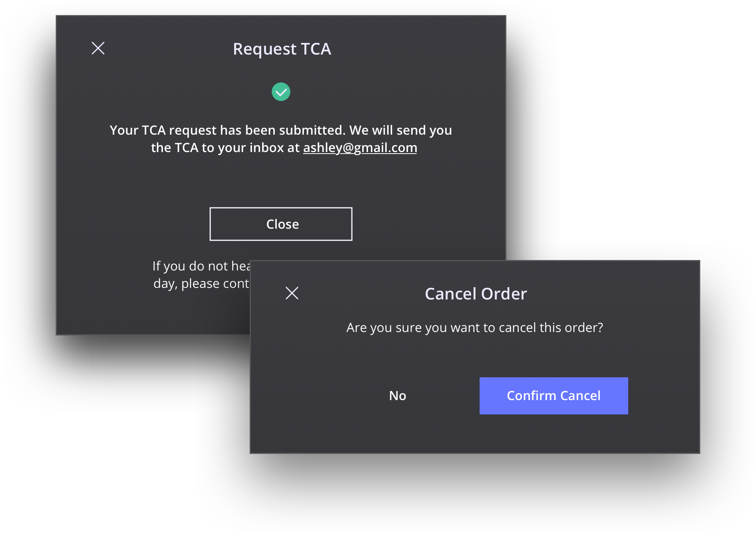
Task: Click the partially hidden 'If you do not hea' text
Action: [201, 266]
